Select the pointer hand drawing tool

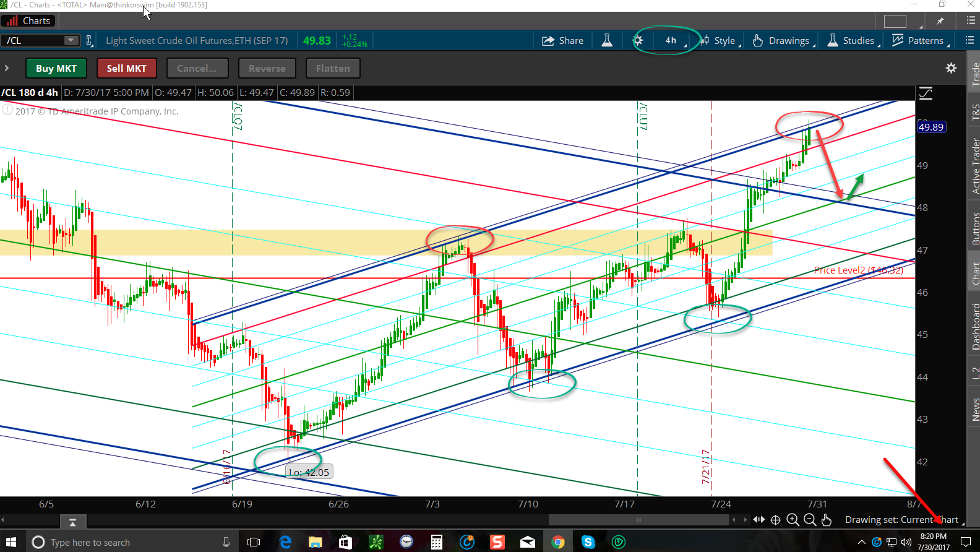coord(827,520)
